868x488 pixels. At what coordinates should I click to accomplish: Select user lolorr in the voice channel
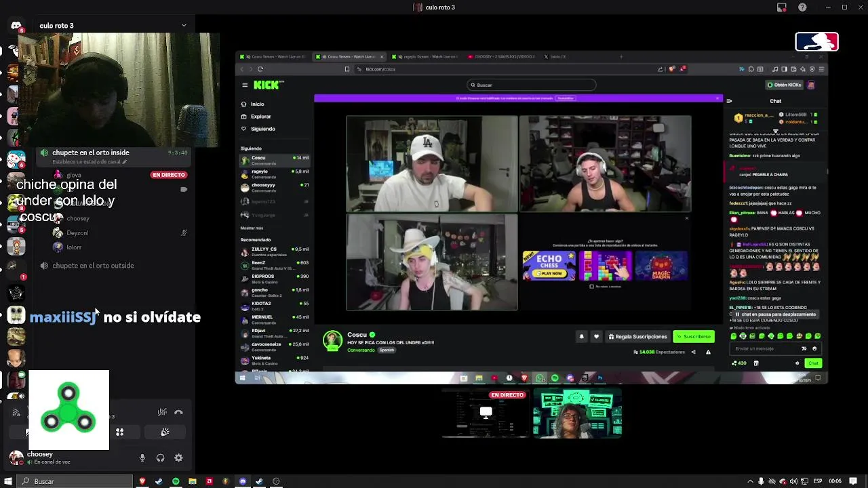(74, 247)
